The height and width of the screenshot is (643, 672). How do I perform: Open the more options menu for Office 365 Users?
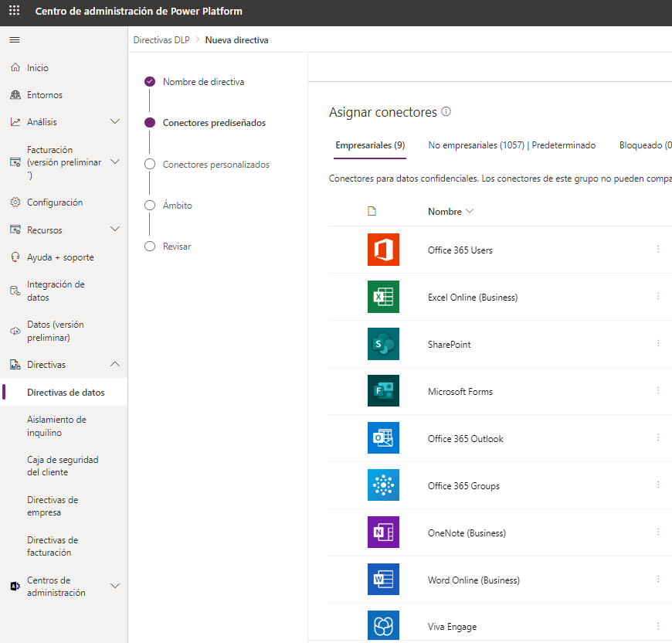click(658, 249)
